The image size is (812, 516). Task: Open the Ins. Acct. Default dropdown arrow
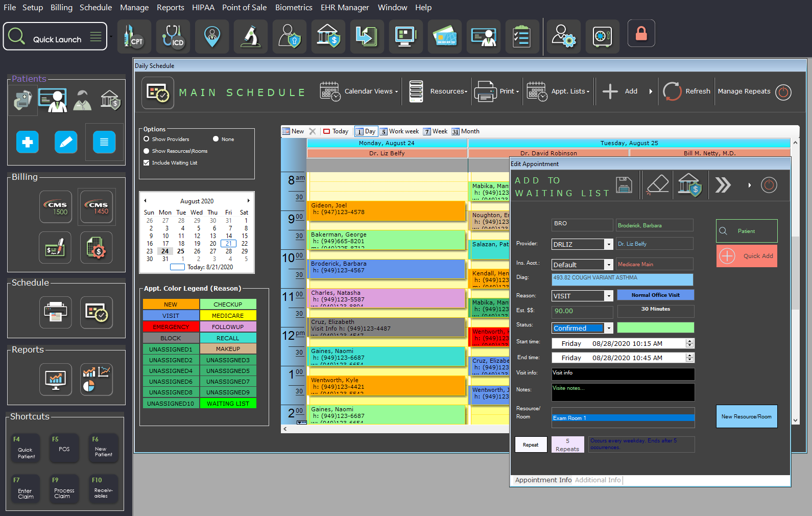(608, 265)
